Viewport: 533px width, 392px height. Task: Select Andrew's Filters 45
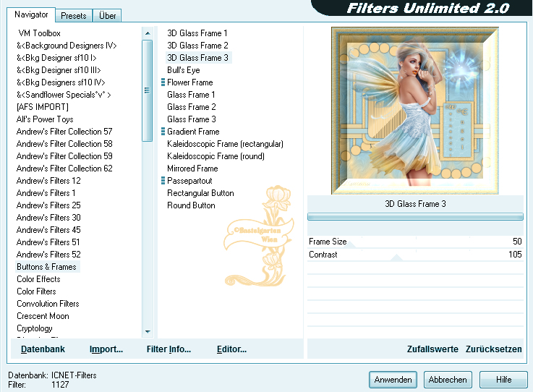[x=48, y=230]
